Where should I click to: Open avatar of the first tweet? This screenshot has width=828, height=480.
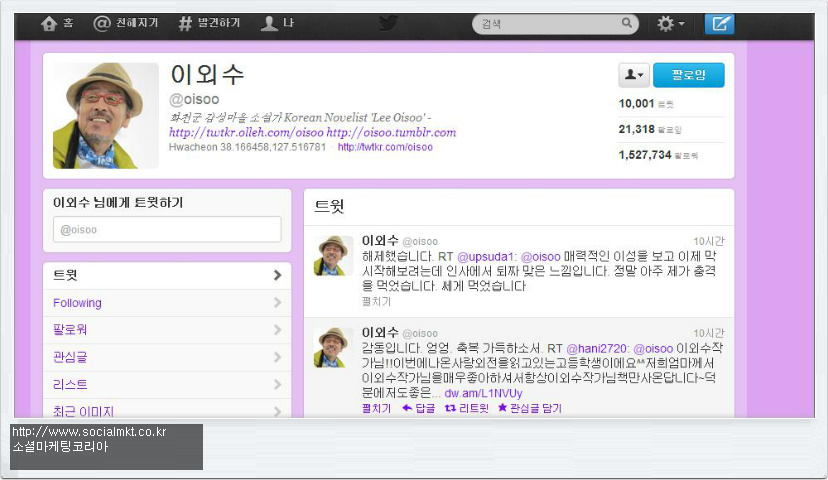coord(333,256)
